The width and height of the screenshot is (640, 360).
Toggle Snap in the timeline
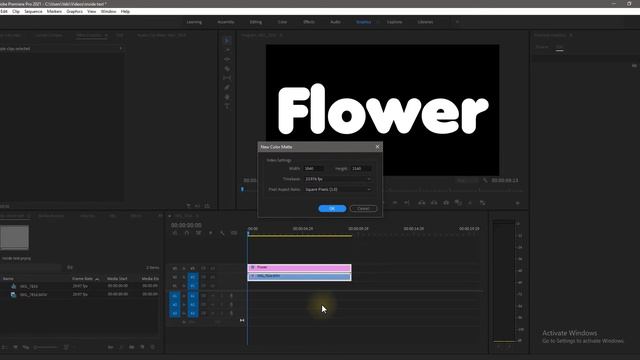(x=187, y=233)
